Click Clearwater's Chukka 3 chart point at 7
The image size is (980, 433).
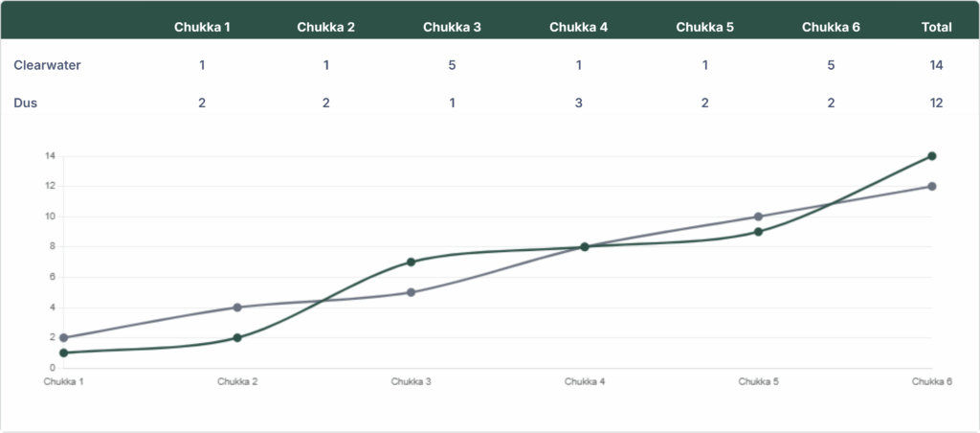pyautogui.click(x=411, y=262)
